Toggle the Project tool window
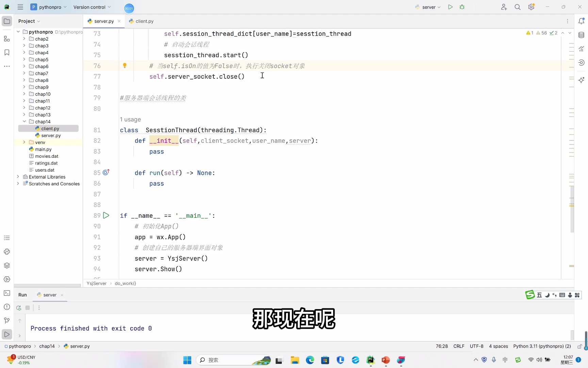The image size is (588, 368). (x=7, y=21)
